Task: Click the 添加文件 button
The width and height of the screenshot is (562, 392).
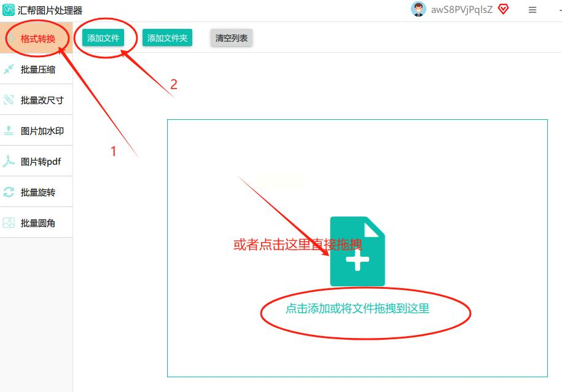Action: pyautogui.click(x=103, y=38)
